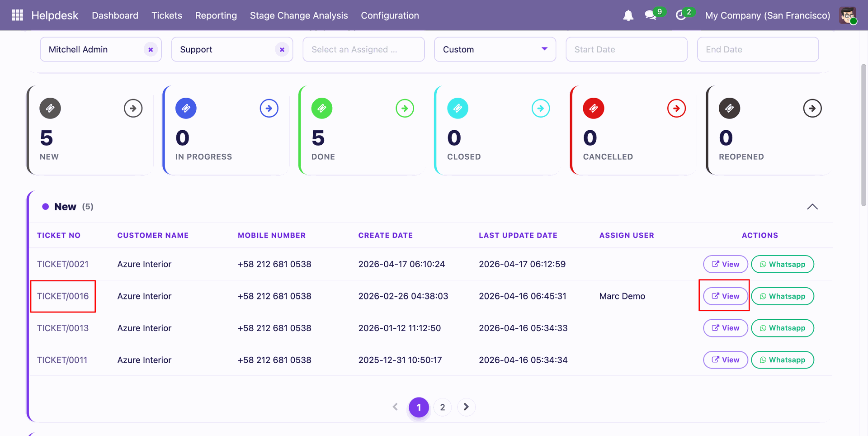Open the Tickets menu
The image size is (868, 436).
tap(167, 15)
